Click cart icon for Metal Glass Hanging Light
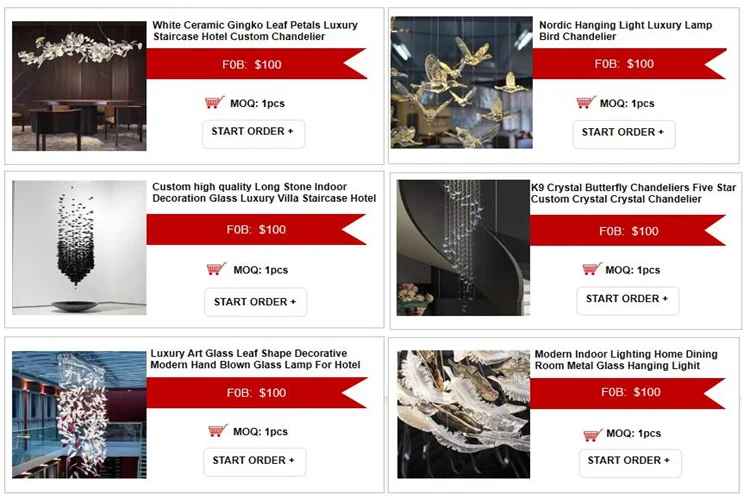The width and height of the screenshot is (750, 503). [x=593, y=434]
